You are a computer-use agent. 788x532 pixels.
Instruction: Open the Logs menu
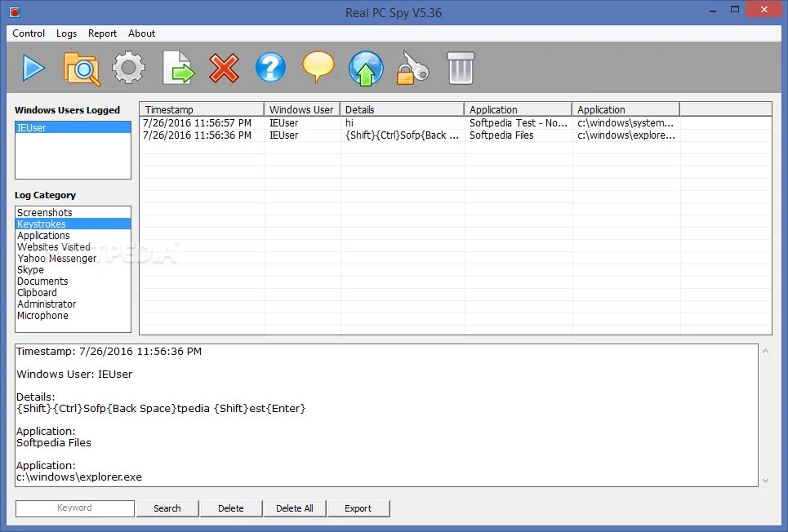pyautogui.click(x=66, y=33)
